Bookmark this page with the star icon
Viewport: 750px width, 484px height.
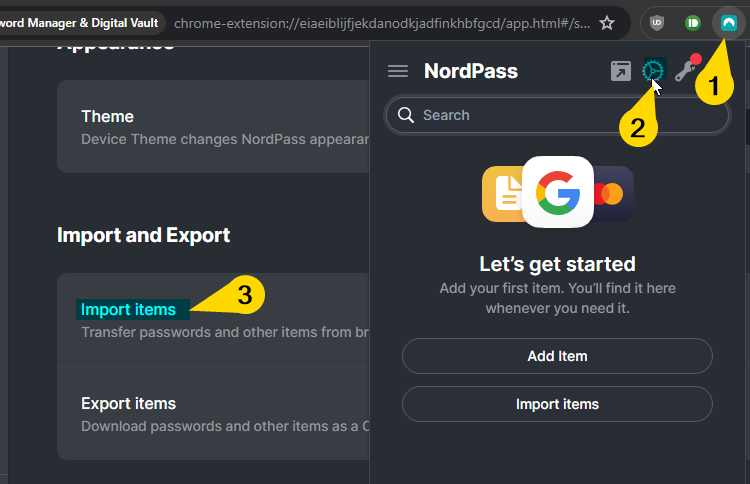607,22
